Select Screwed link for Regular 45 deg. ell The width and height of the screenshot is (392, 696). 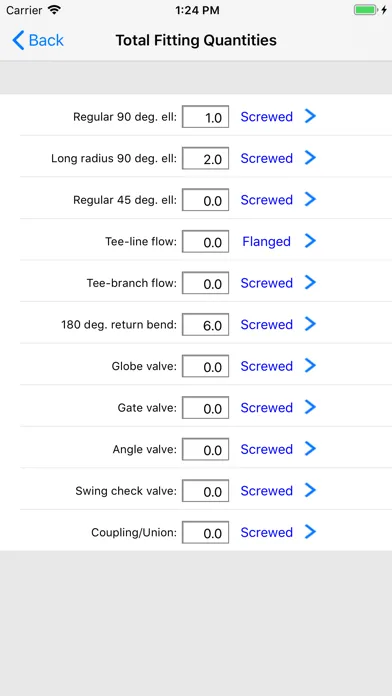[x=266, y=200]
